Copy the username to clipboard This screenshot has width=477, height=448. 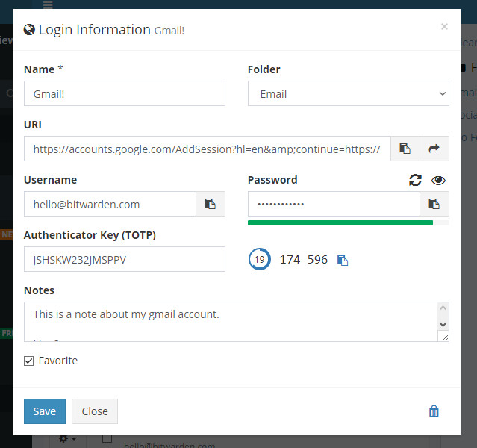pos(211,204)
